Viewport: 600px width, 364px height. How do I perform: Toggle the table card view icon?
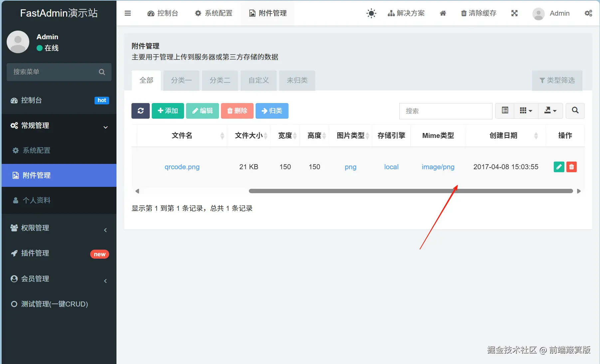[505, 110]
